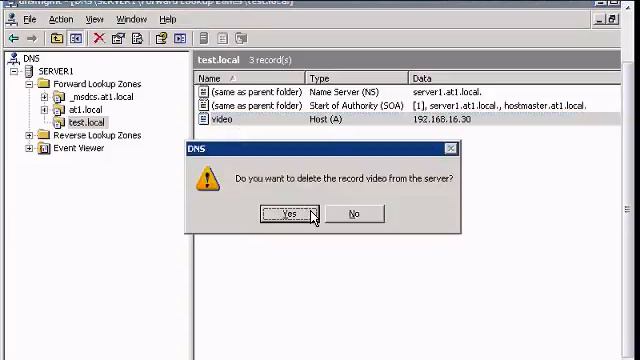Toggle the show/hide console tree icon
The width and height of the screenshot is (640, 360).
point(76,39)
